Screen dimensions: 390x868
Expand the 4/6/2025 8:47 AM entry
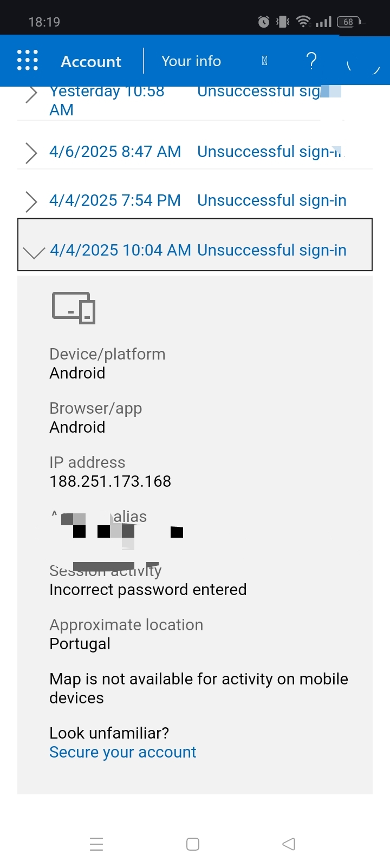coord(31,153)
